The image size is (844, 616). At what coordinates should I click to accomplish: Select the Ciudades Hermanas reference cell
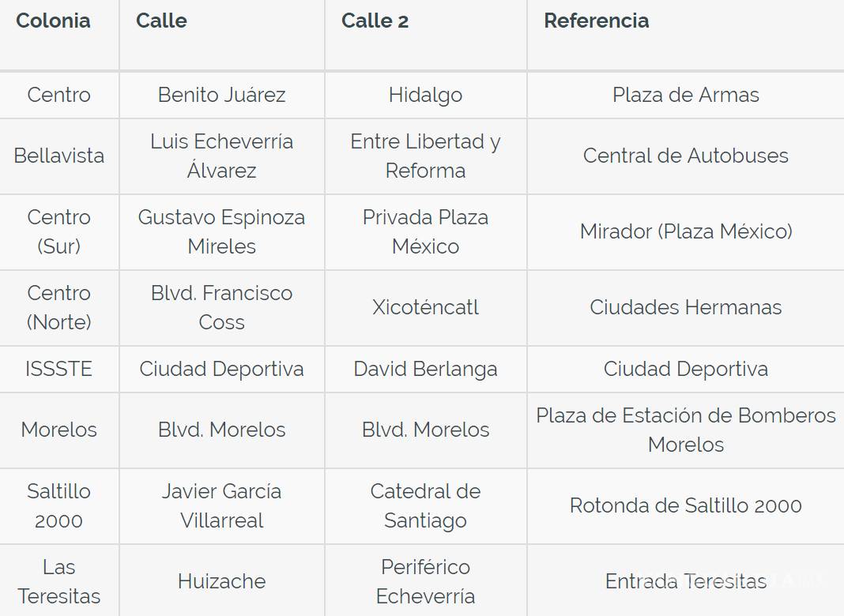pos(685,307)
